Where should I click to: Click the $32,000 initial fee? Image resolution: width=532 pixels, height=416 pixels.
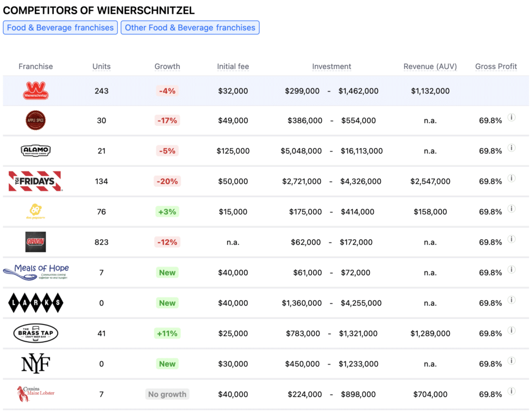click(x=233, y=91)
